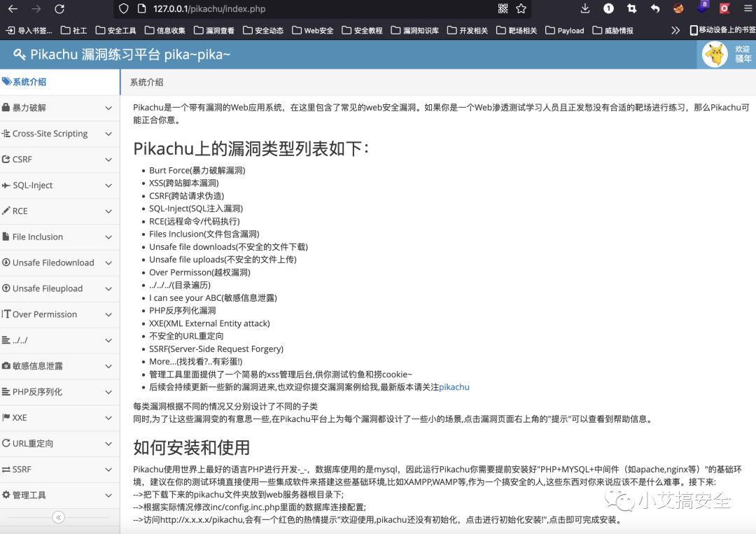Click the shield icon in the address bar
756x534 pixels.
pos(124,8)
